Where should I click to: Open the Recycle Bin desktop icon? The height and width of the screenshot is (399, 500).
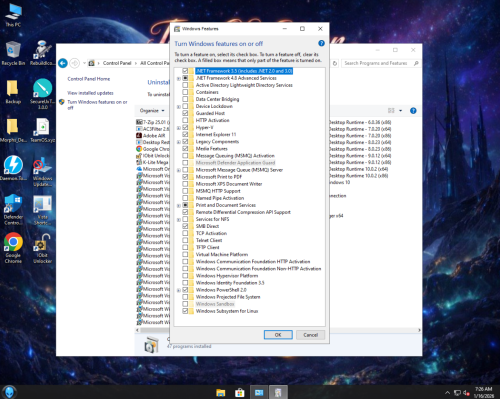coord(13,53)
